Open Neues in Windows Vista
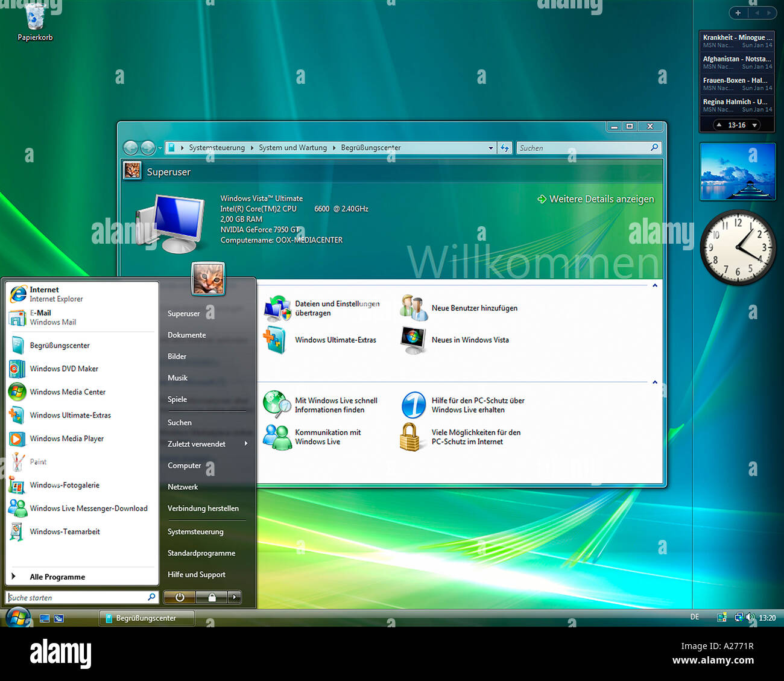 pos(455,340)
